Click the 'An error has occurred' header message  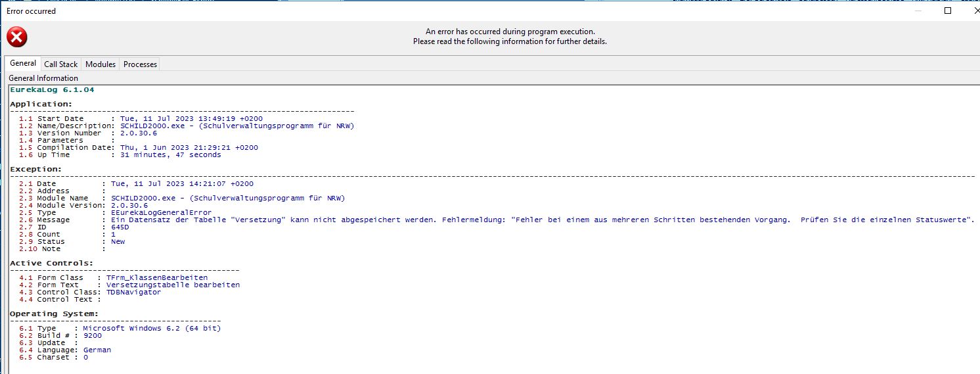(x=510, y=31)
